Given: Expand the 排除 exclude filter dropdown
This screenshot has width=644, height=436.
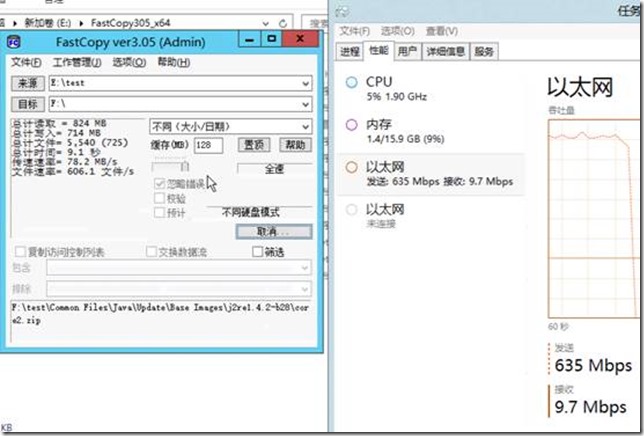Looking at the screenshot, I should click(304, 289).
